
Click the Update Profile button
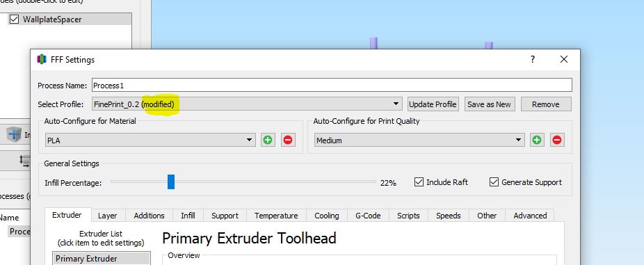pyautogui.click(x=433, y=104)
